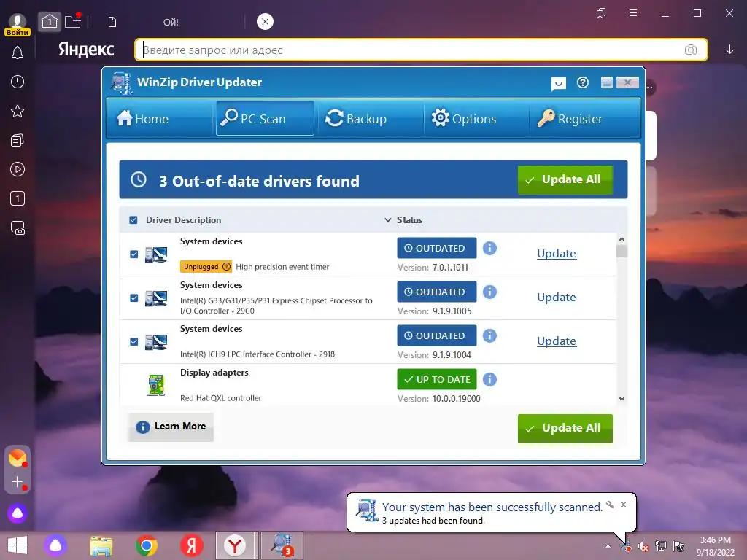Select the Ой! browser tab
This screenshot has height=560, width=747.
coord(171,21)
